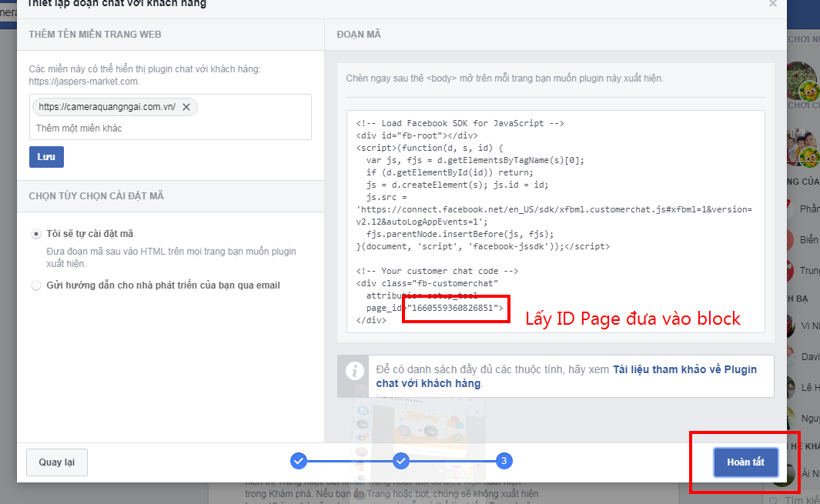Select "Tôi sẽ tự cài đặt mã" option

36,233
